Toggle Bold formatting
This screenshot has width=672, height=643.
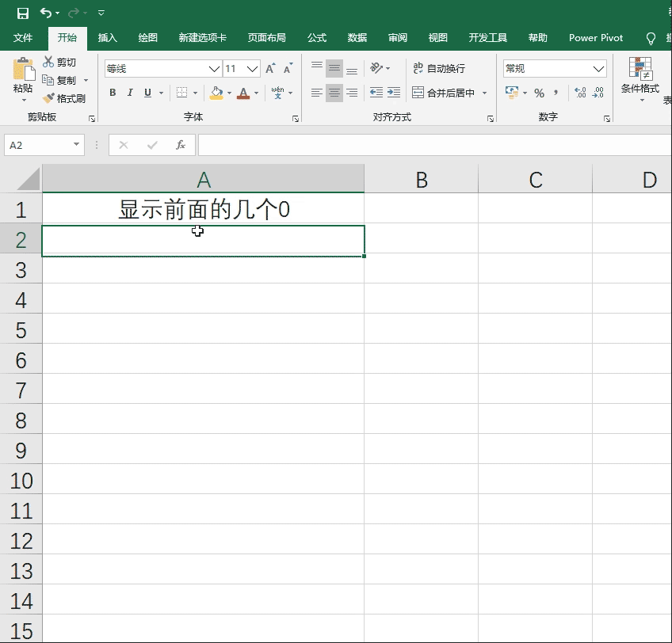click(x=113, y=93)
